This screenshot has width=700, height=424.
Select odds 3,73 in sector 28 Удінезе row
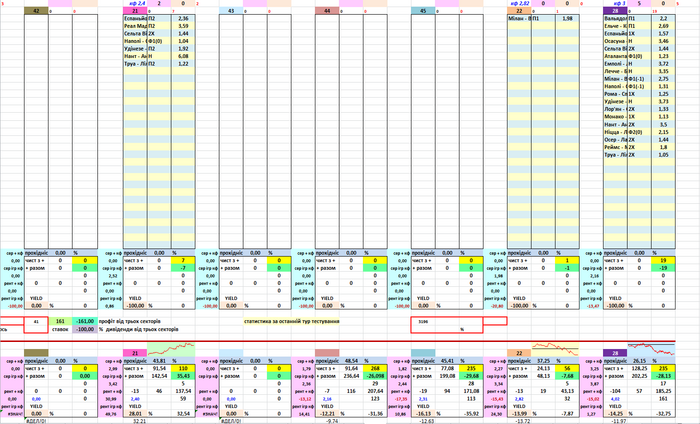pyautogui.click(x=663, y=102)
